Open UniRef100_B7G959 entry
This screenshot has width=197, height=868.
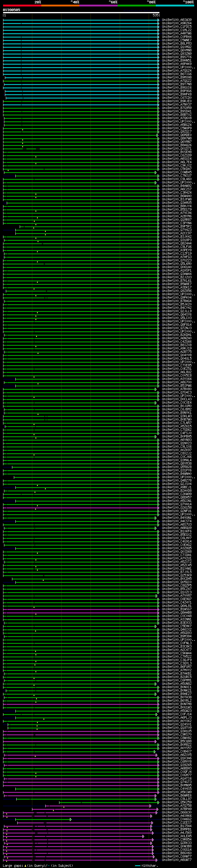tap(177, 108)
